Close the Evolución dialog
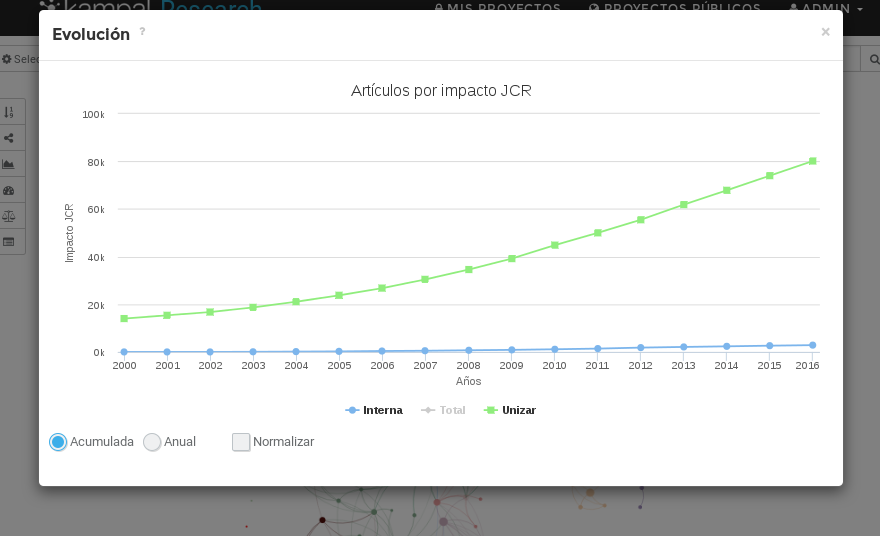 (x=825, y=32)
